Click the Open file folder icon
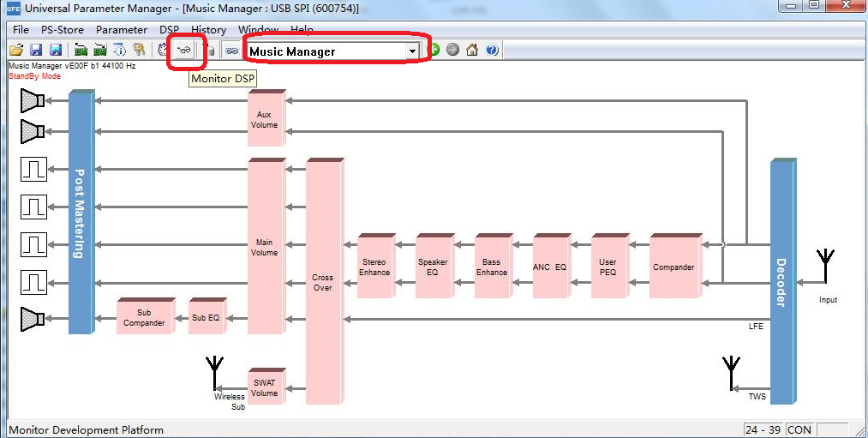The width and height of the screenshot is (868, 438). click(16, 51)
